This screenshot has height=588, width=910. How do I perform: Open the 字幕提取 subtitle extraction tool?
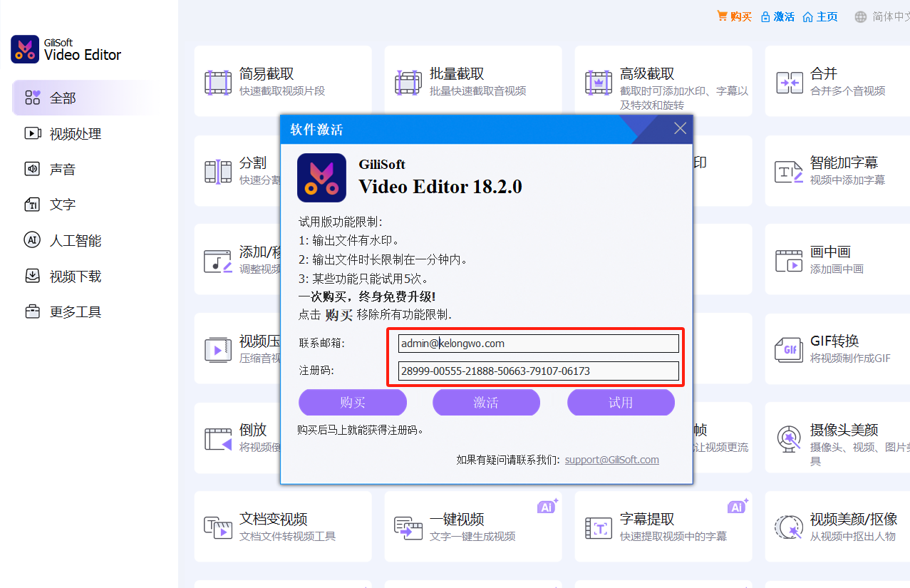pyautogui.click(x=663, y=527)
